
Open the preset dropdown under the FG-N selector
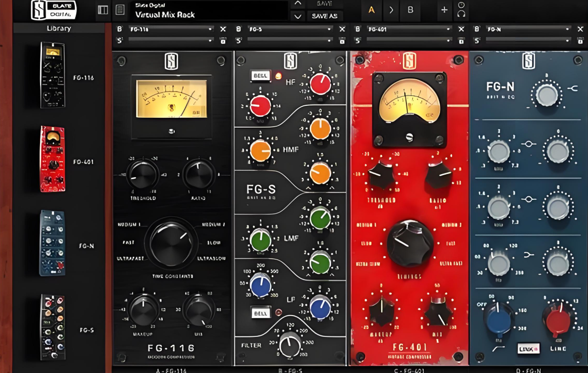tap(529, 40)
